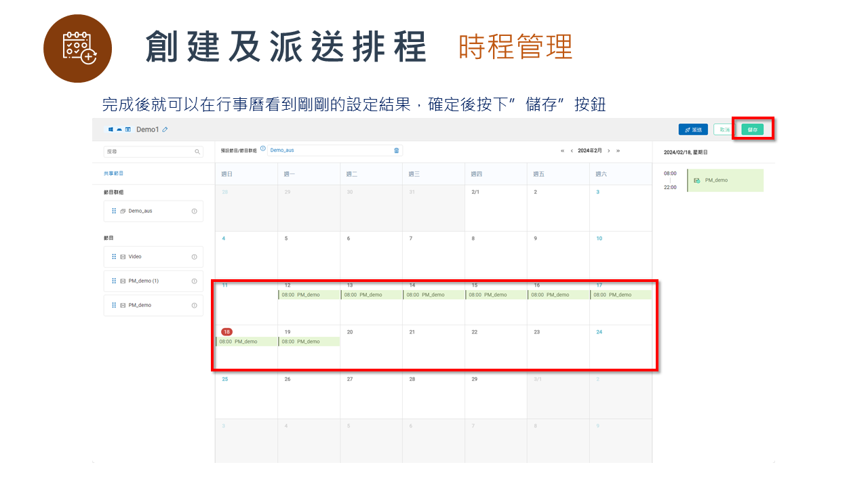Screen dimensions: 868x488
Task: Click the blue 派送 dispatch button
Action: (x=693, y=129)
